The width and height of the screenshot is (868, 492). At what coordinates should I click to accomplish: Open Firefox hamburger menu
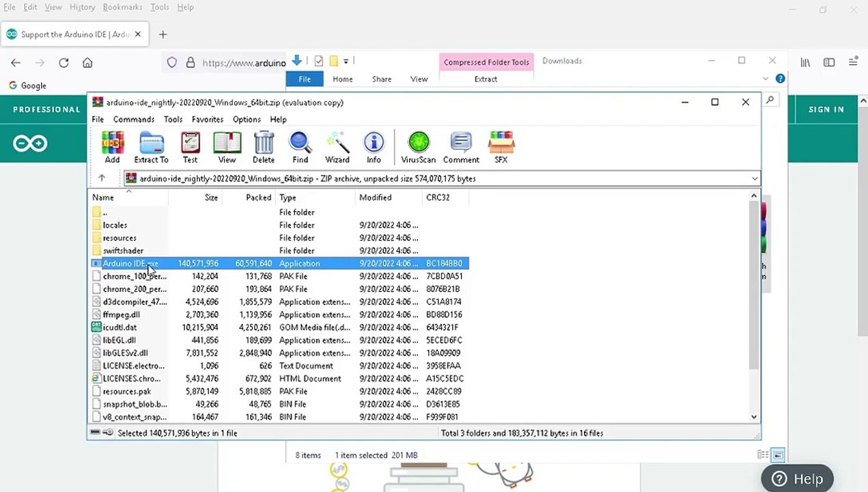(x=853, y=63)
